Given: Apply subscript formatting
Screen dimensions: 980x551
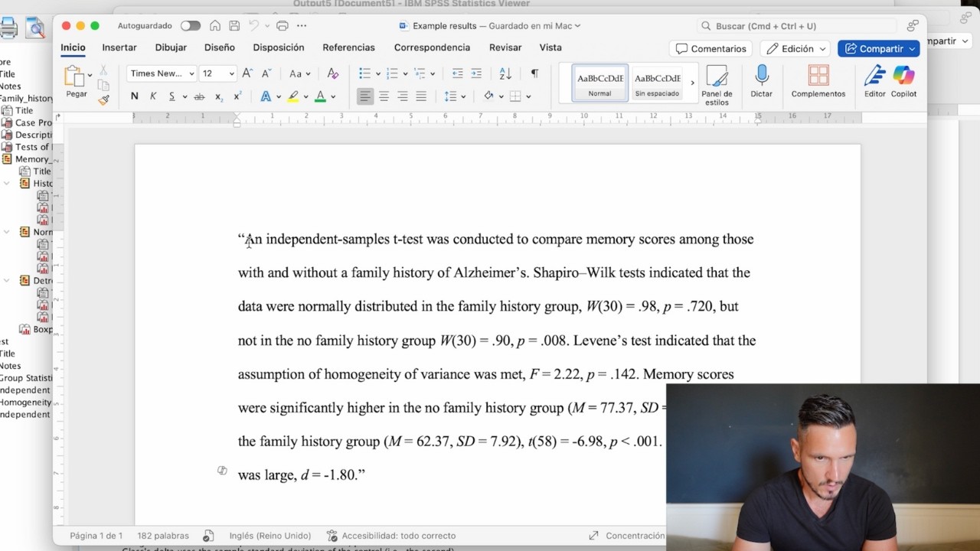Looking at the screenshot, I should 219,96.
